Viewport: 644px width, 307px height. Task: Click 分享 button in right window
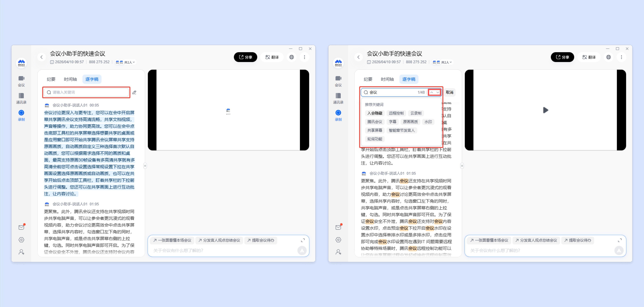coord(562,57)
